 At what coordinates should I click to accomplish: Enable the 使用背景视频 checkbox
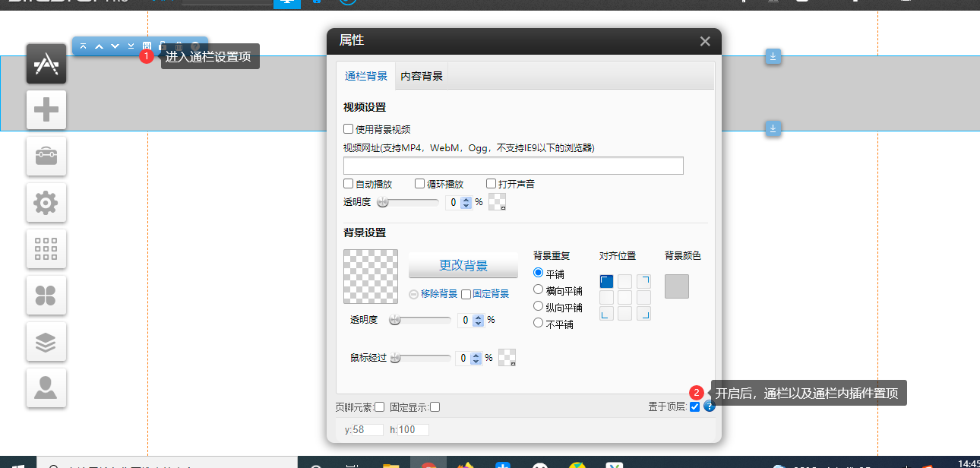pos(349,129)
